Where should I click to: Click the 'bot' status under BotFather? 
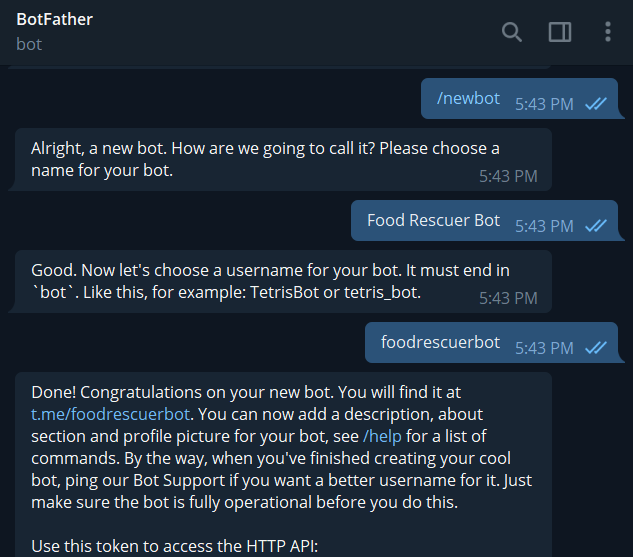coord(29,44)
